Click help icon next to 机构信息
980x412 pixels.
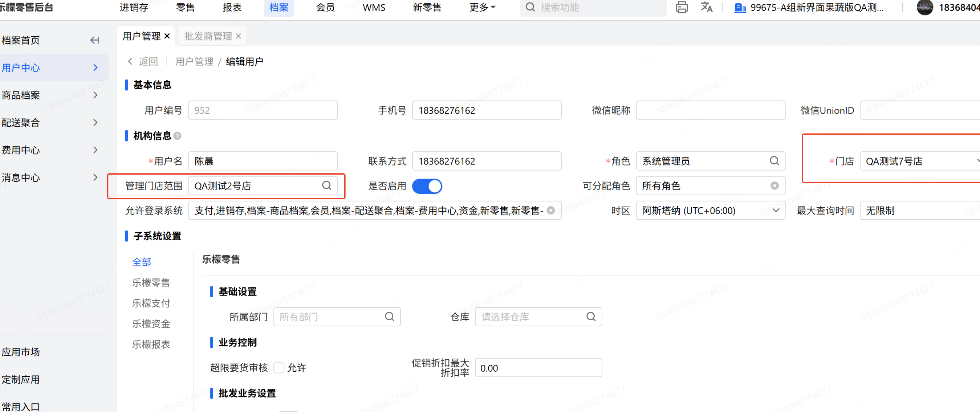click(177, 136)
